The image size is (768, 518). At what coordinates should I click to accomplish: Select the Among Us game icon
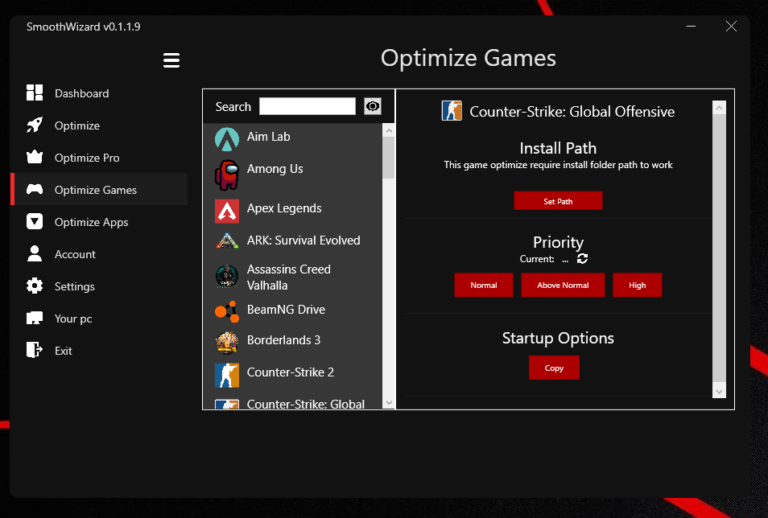[x=227, y=174]
